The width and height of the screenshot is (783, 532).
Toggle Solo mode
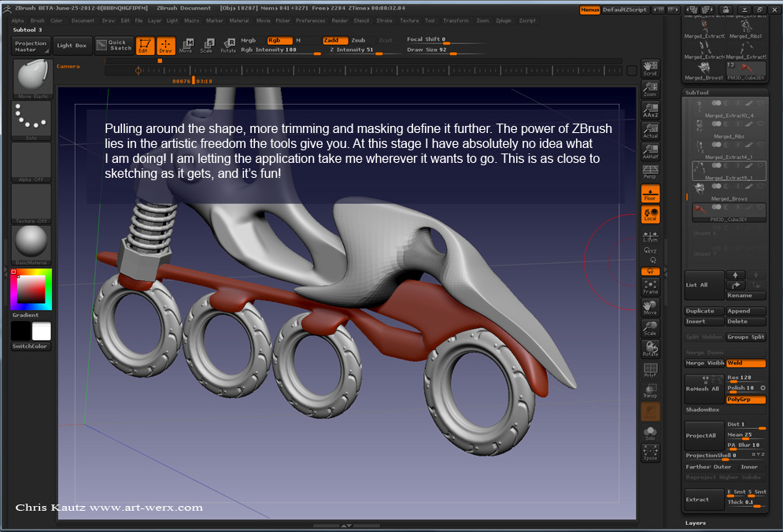(x=650, y=433)
